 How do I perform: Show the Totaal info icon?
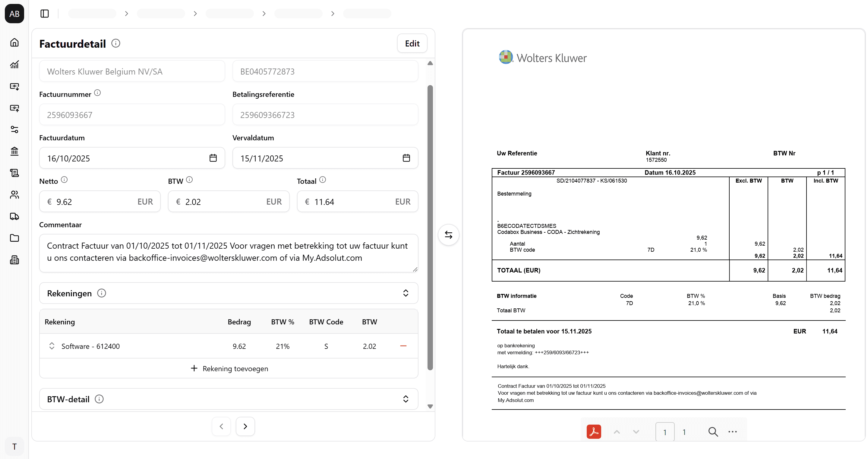[323, 180]
